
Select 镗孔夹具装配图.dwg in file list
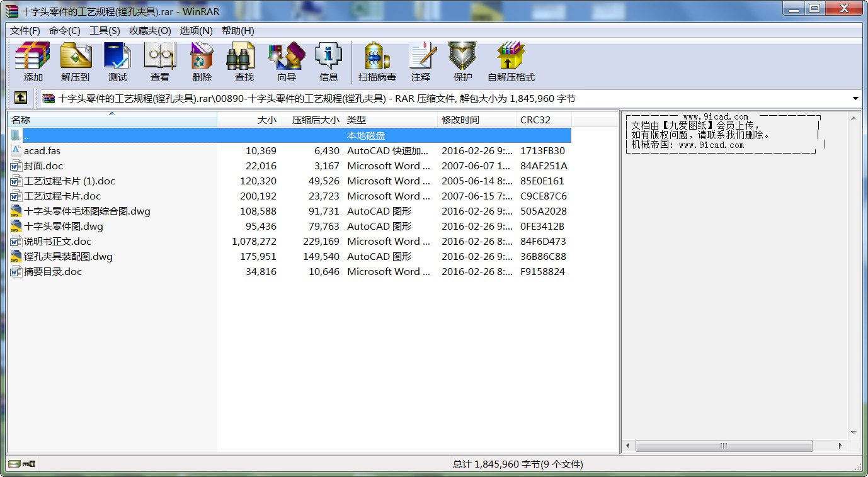(x=68, y=257)
